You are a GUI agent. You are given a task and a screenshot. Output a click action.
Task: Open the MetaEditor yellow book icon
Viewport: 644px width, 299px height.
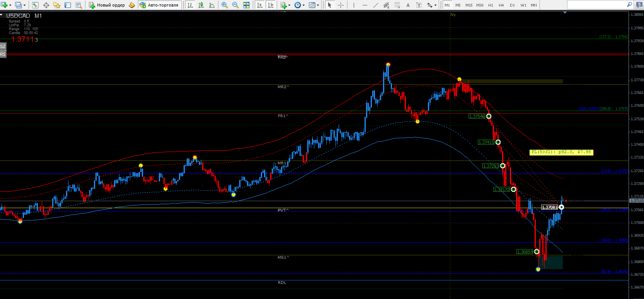[132, 5]
